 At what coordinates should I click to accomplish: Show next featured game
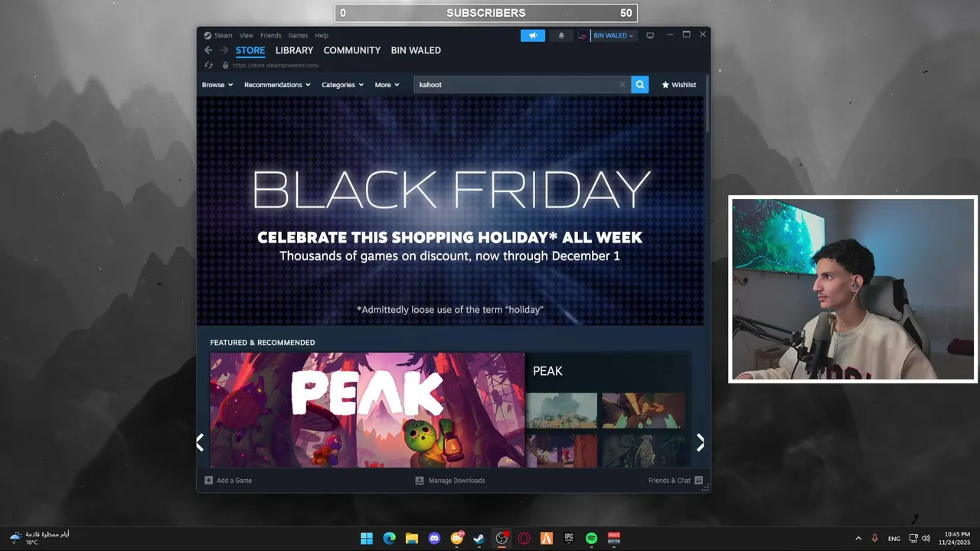[700, 442]
